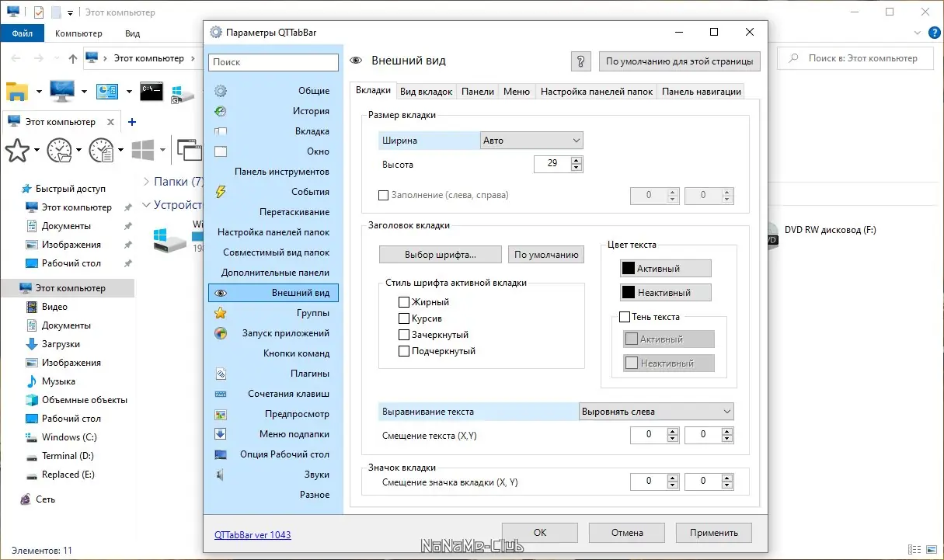Open the QTTabBar ver 1043 link
This screenshot has height=560, width=944.
(253, 535)
